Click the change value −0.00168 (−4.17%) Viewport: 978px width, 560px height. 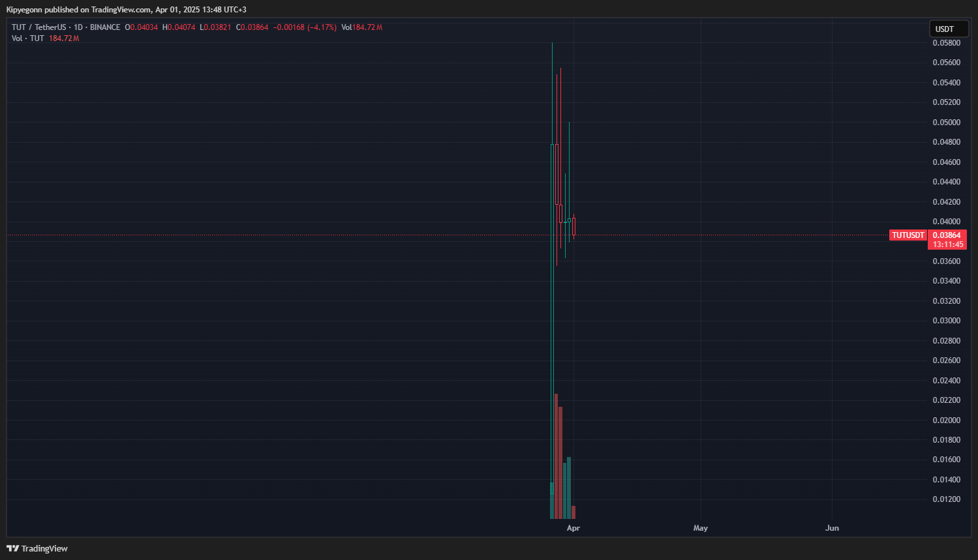[305, 27]
